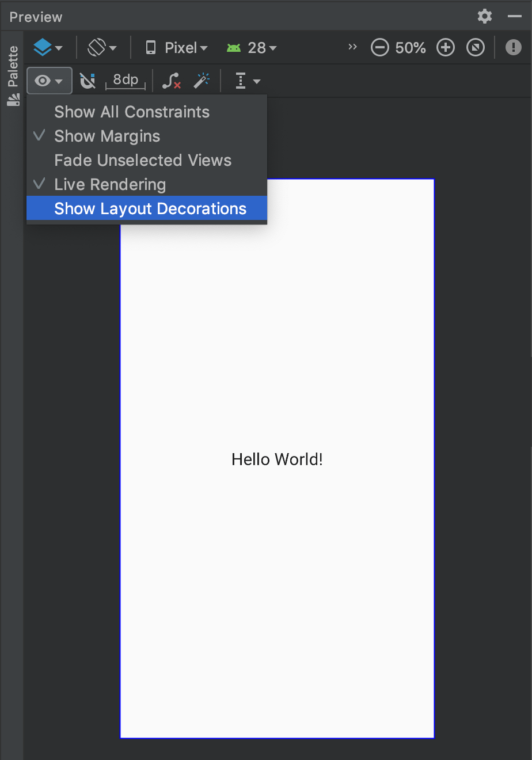Viewport: 532px width, 760px height.
Task: Open the pack and align dropdown
Action: click(x=246, y=81)
